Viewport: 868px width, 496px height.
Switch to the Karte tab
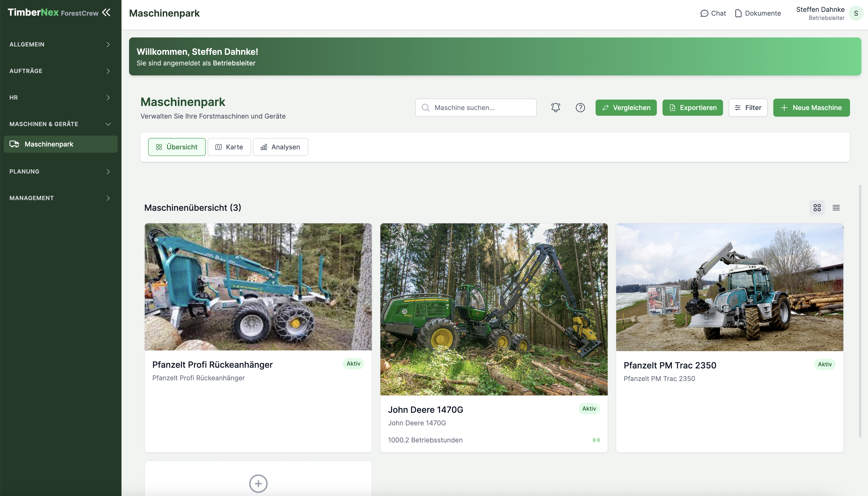229,147
